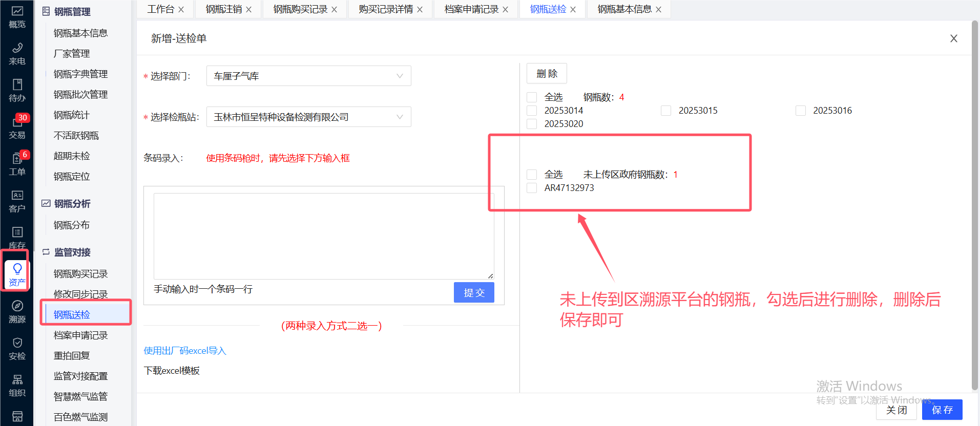Check the box for cylinder 20253014
980x426 pixels.
click(532, 111)
